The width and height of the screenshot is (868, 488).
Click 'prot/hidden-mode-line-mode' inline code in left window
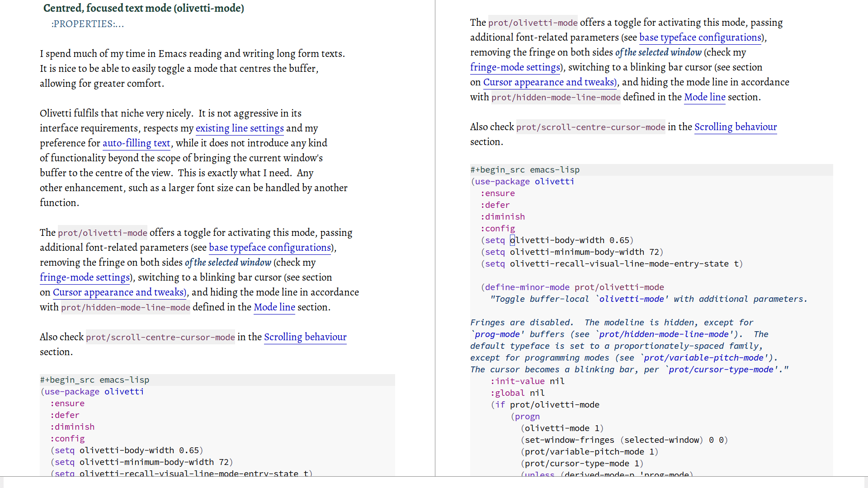(x=126, y=307)
